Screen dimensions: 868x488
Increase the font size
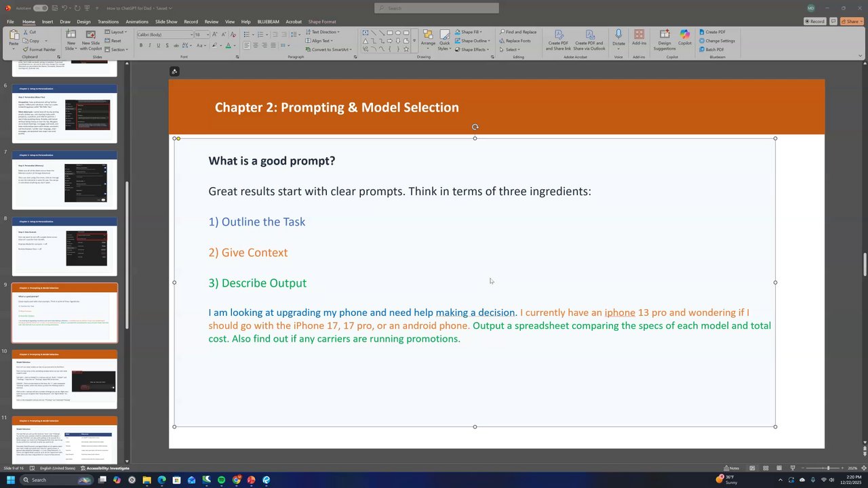[x=216, y=34]
